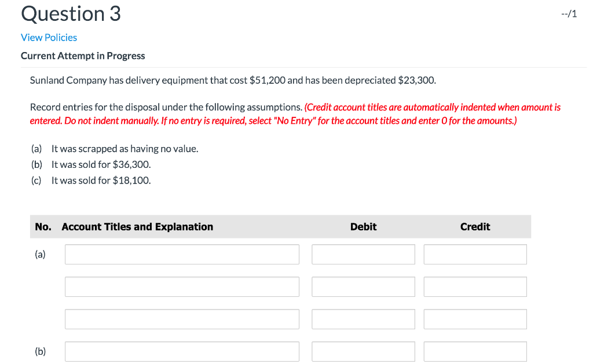This screenshot has width=593, height=364.
Task: Click the No. column header
Action: click(x=43, y=226)
